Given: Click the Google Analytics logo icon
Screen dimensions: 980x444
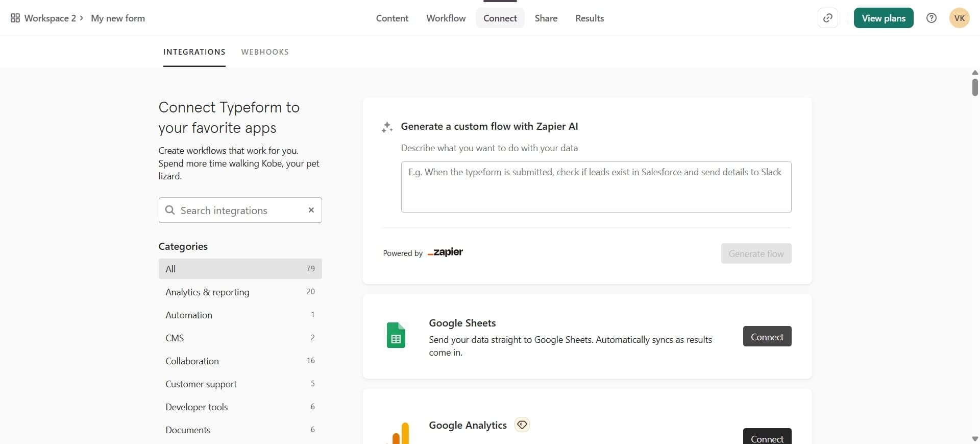Looking at the screenshot, I should 401,433.
